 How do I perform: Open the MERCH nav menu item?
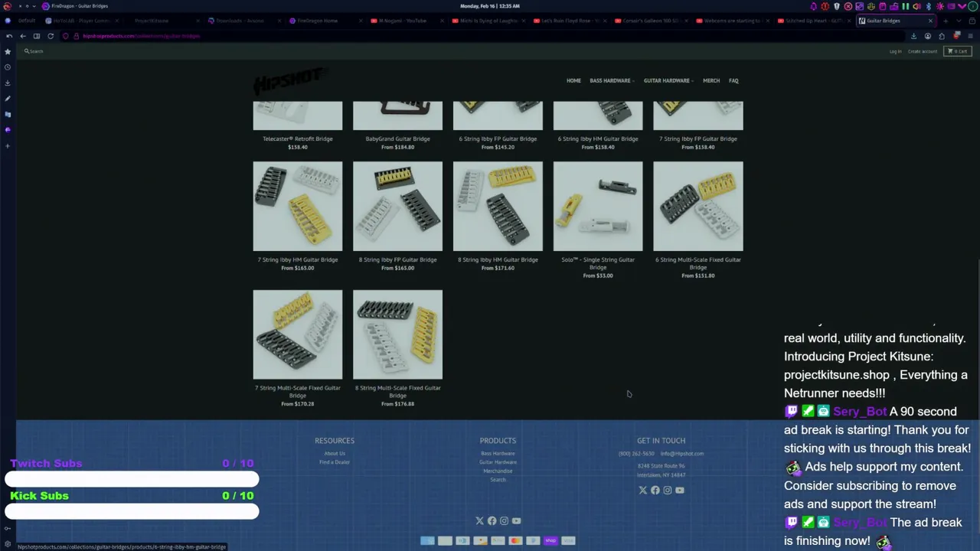(711, 80)
